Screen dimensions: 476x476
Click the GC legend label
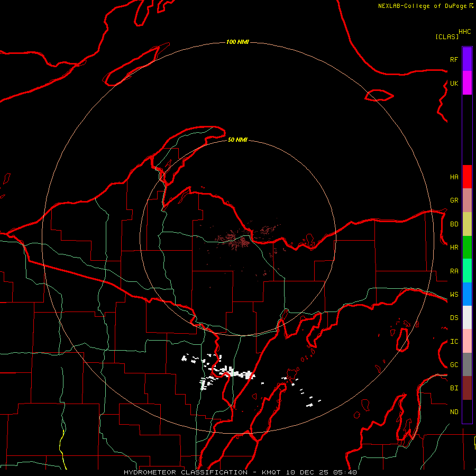(454, 365)
